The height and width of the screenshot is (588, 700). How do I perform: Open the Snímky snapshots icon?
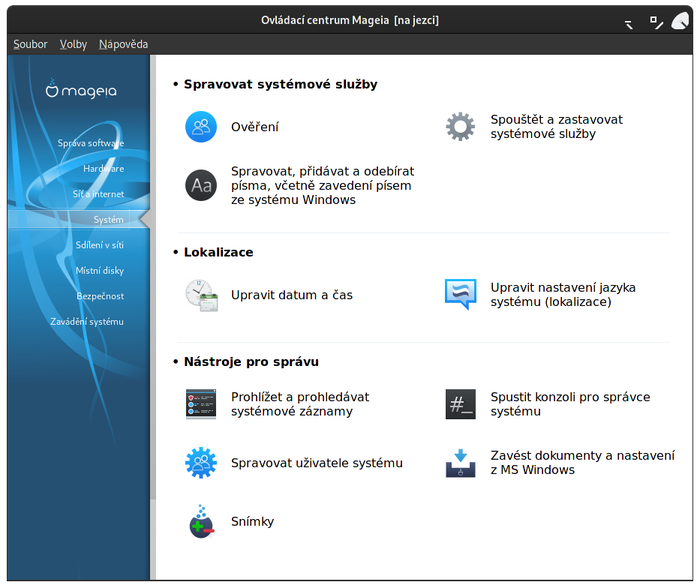[x=200, y=521]
